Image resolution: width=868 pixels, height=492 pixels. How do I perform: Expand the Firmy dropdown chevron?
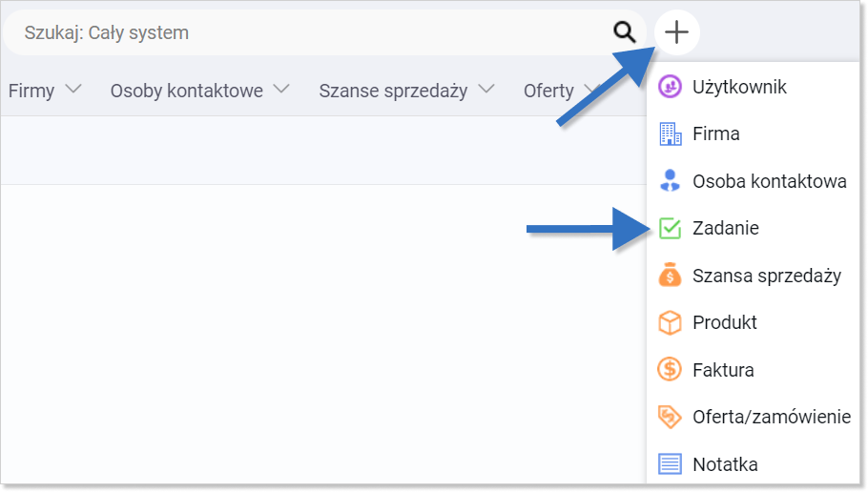[73, 89]
